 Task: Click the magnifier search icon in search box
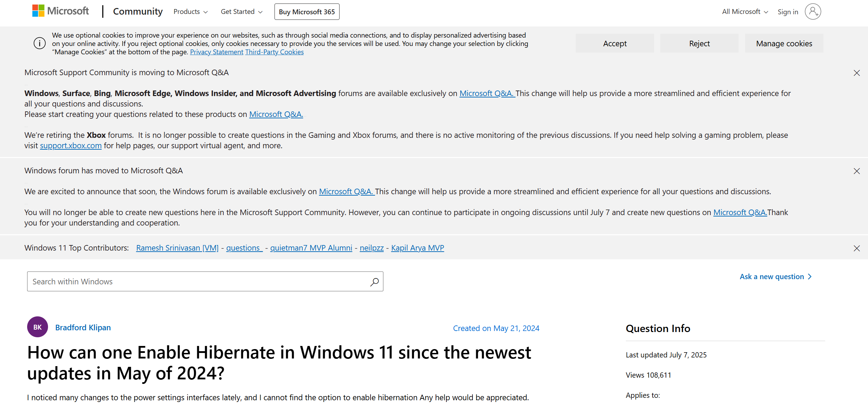pos(374,282)
